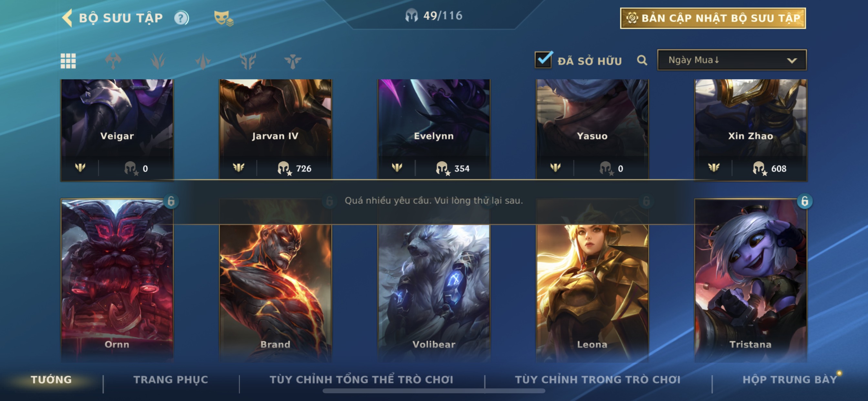Screen dimensions: 868x401
Task: Open the champion search magnifier icon
Action: tap(642, 60)
